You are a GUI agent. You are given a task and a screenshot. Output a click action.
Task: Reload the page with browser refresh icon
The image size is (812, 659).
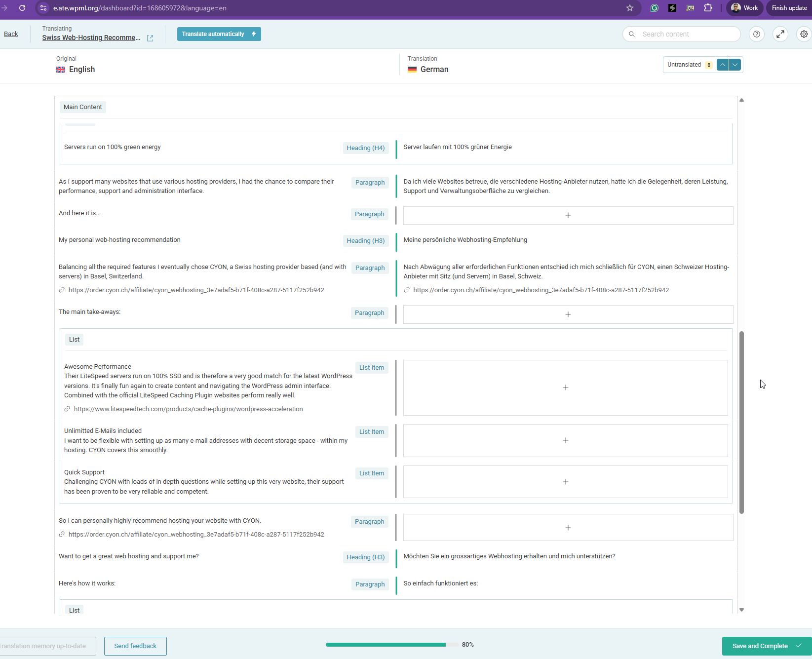pos(22,8)
